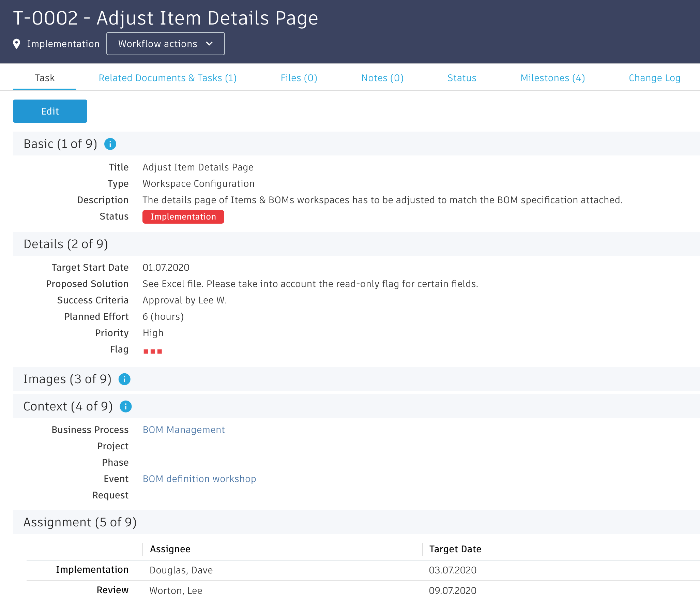
Task: Collapse the Details (2 of 9) section
Action: pyautogui.click(x=66, y=244)
